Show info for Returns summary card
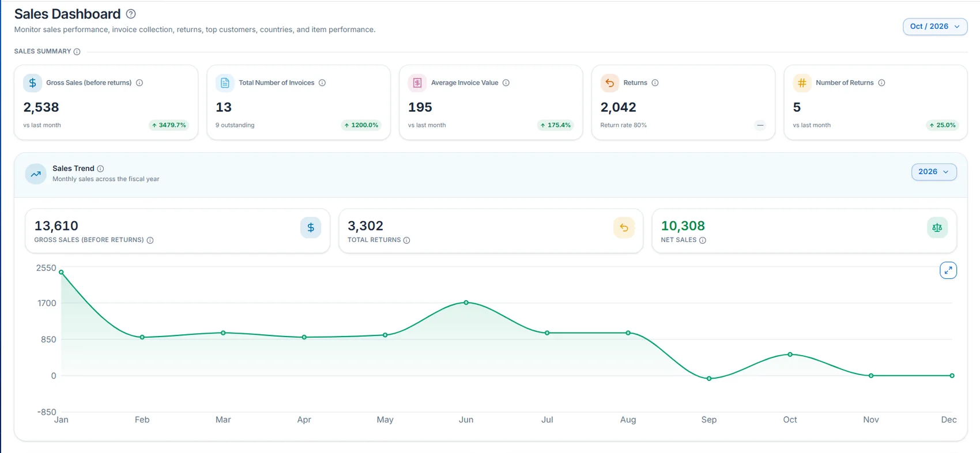Screen dimensions: 980x453 [655, 83]
